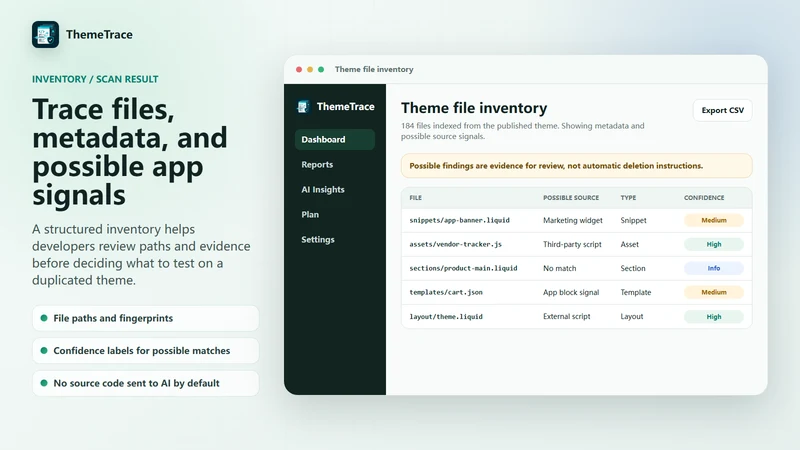
Task: Click the FILE column header
Action: tap(415, 197)
